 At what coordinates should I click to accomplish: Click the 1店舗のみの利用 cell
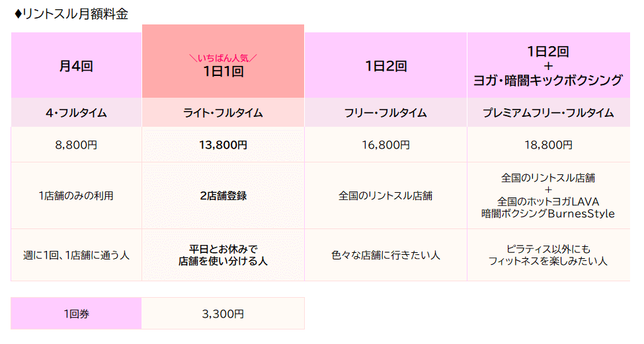coord(76,195)
